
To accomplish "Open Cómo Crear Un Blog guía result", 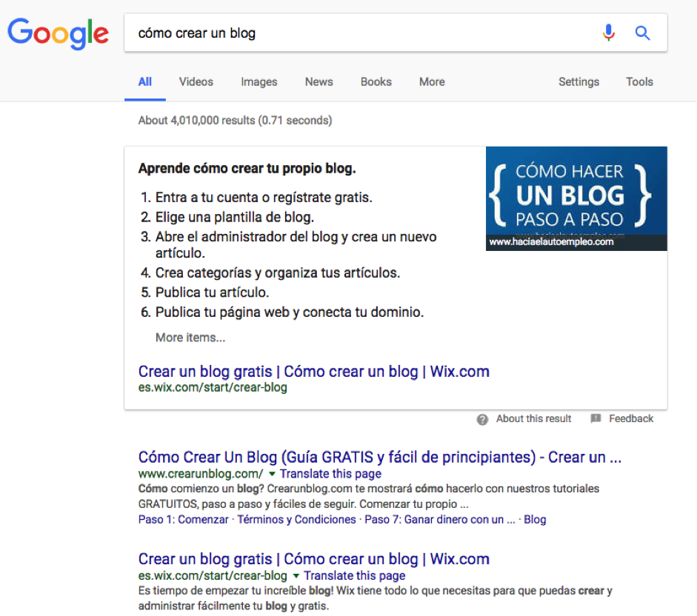I will tap(379, 458).
